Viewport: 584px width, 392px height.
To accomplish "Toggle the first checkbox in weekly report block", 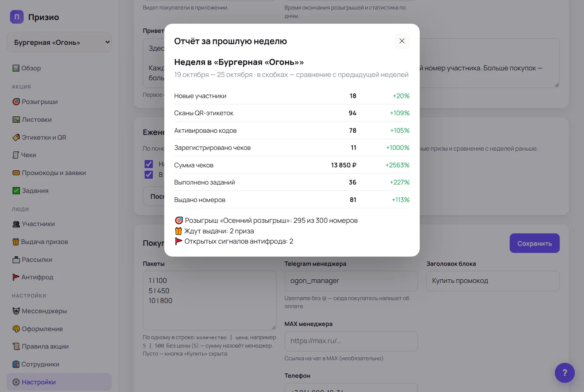I will click(149, 164).
